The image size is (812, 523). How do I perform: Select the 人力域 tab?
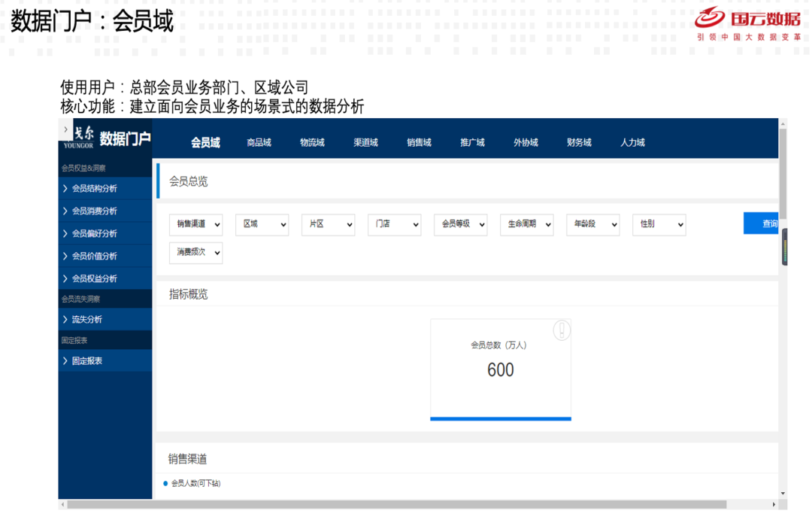point(632,142)
